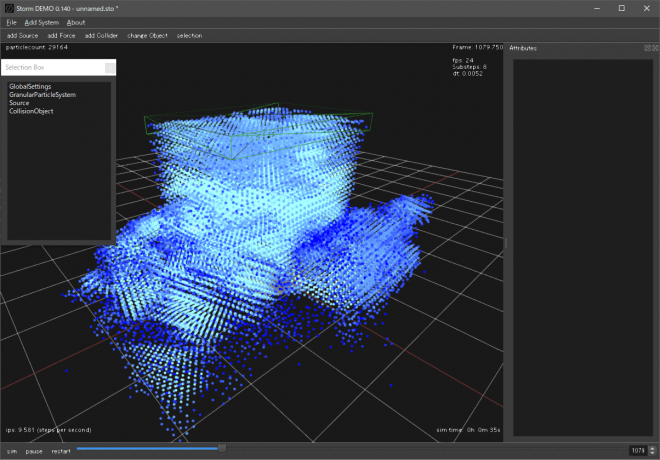Viewport: 660px width, 460px height.
Task: Click add Force in the toolbar
Action: 61,36
